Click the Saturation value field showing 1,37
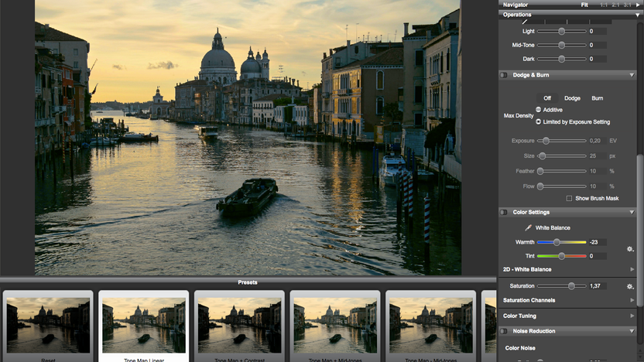The height and width of the screenshot is (362, 644). point(598,286)
